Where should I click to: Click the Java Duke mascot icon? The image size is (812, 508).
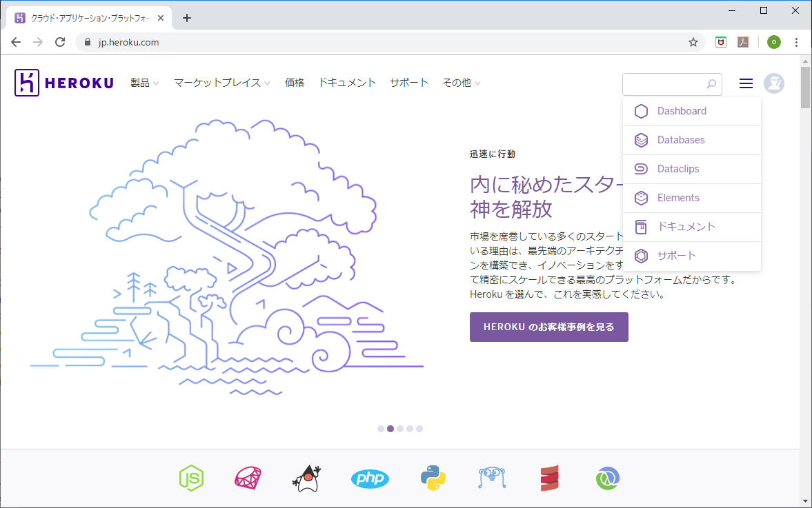click(x=306, y=478)
